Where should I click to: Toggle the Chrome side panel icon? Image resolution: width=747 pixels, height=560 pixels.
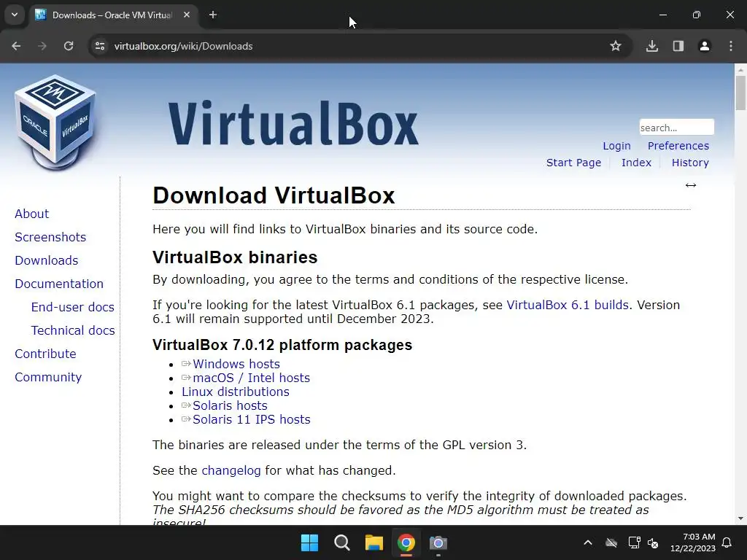pos(678,46)
